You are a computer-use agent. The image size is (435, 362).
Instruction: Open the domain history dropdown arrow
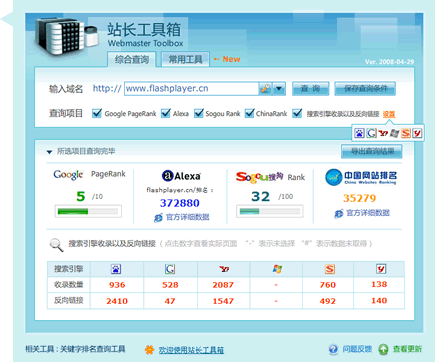(x=279, y=89)
